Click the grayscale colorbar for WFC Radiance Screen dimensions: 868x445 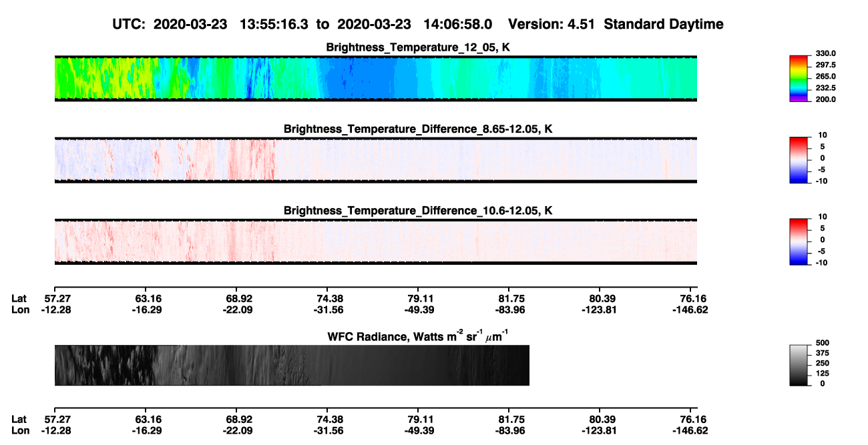(799, 366)
